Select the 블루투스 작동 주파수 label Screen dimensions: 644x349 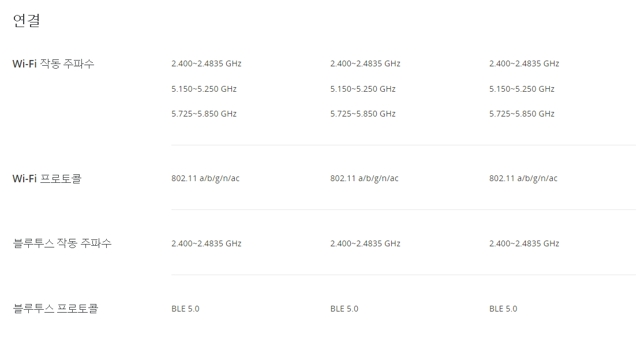pyautogui.click(x=62, y=243)
